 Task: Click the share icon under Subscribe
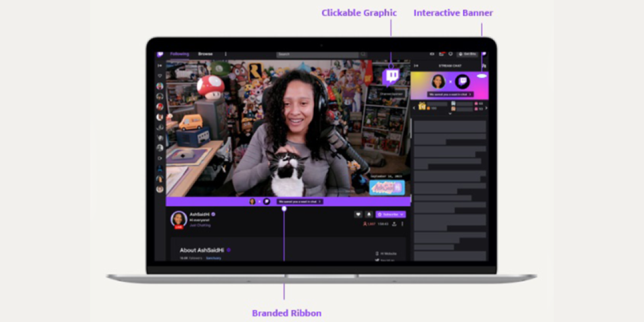pyautogui.click(x=394, y=224)
